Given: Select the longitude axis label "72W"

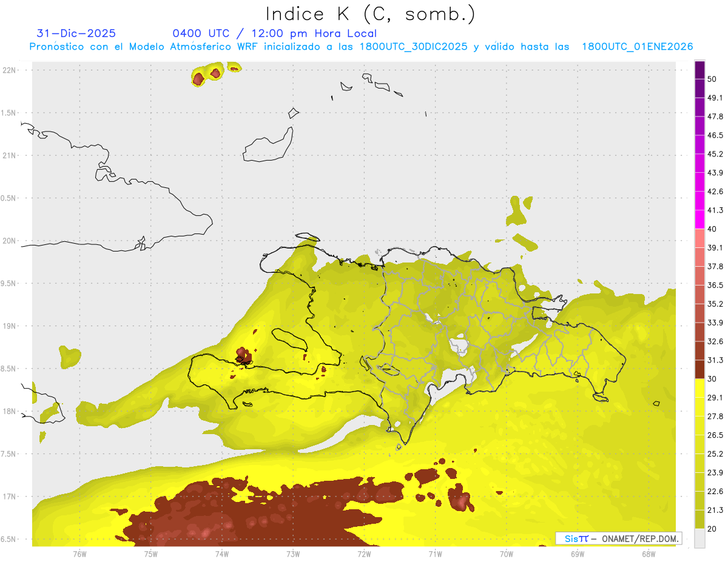Looking at the screenshot, I should [x=364, y=554].
